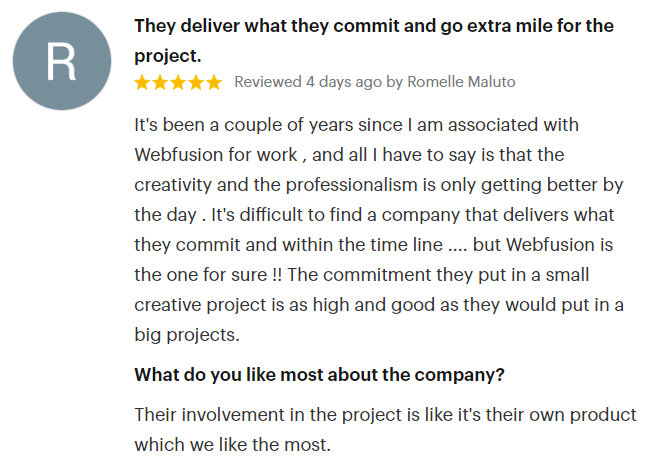
Task: Click the word 'project.' in the title
Action: pos(168,56)
